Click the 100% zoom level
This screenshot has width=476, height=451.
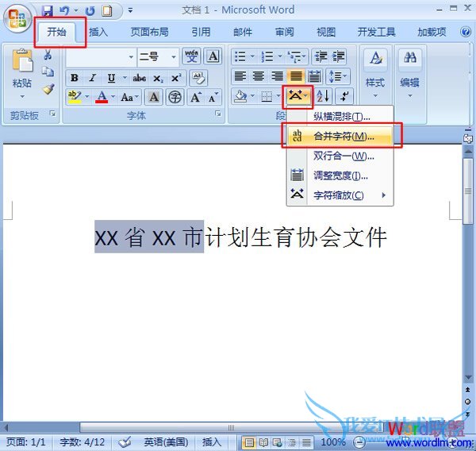coord(333,441)
